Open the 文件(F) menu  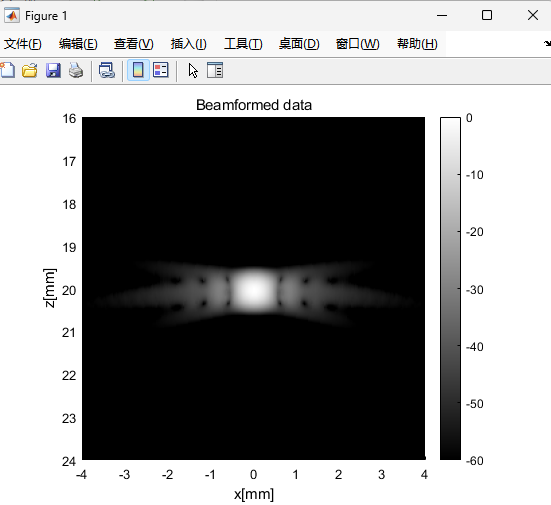pos(22,44)
